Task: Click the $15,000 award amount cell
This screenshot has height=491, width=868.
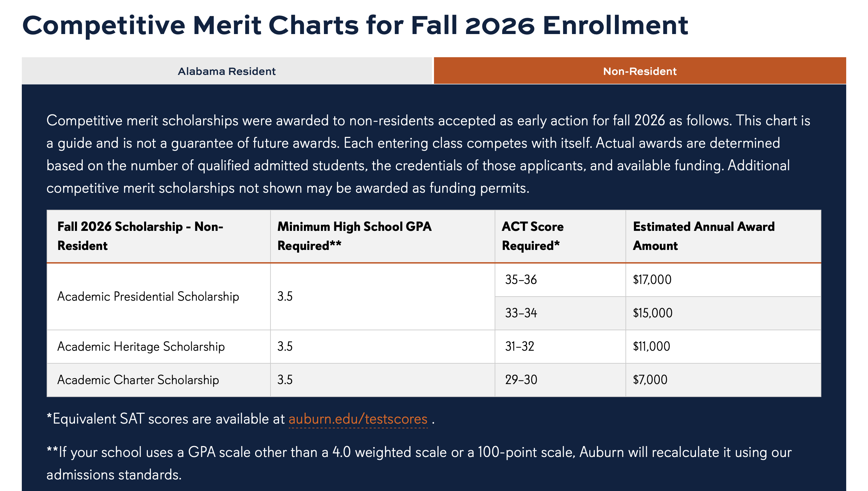Action: [723, 313]
